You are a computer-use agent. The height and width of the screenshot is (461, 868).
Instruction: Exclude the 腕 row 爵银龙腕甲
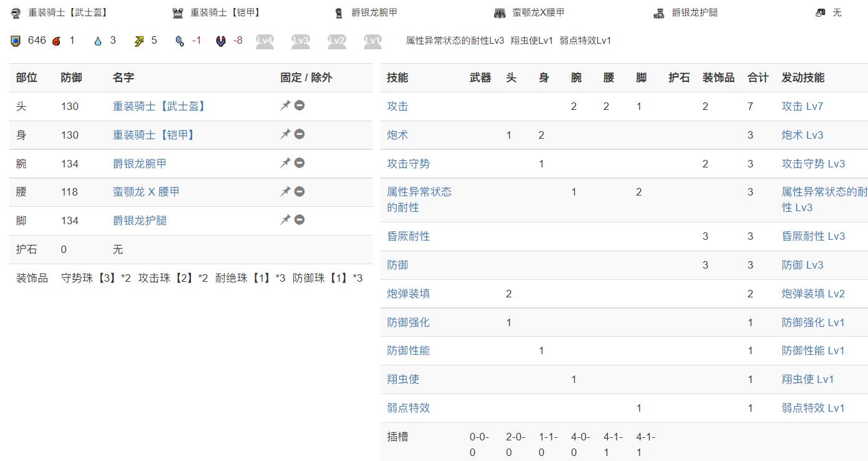(x=300, y=163)
